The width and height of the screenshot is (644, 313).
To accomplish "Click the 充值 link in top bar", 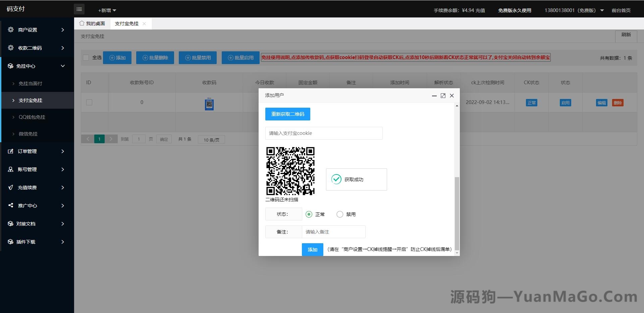I will tap(481, 10).
